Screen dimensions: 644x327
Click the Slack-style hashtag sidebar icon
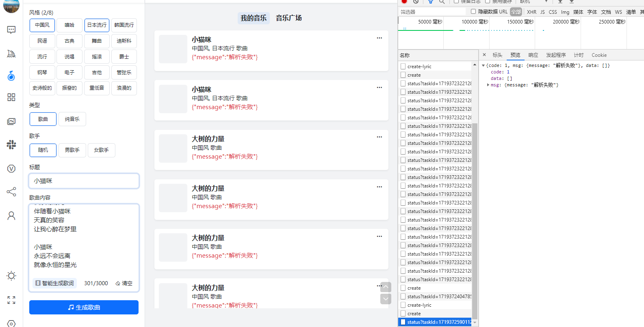(11, 144)
